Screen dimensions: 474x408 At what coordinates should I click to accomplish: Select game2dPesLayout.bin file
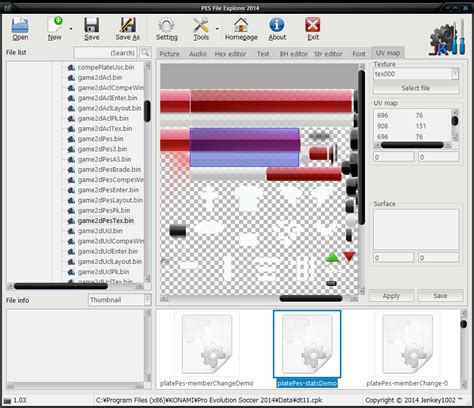point(110,200)
